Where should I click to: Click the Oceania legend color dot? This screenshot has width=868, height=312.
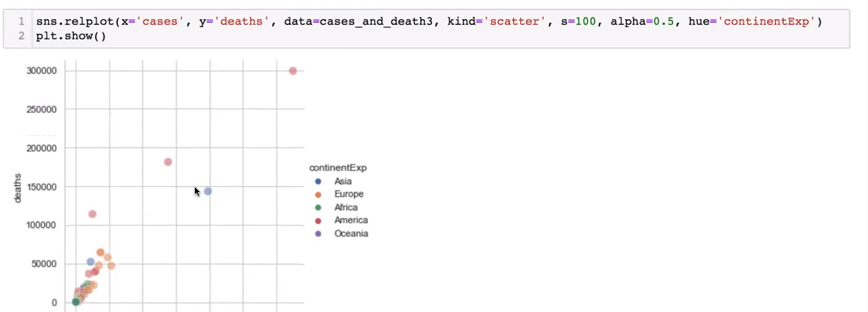[318, 233]
